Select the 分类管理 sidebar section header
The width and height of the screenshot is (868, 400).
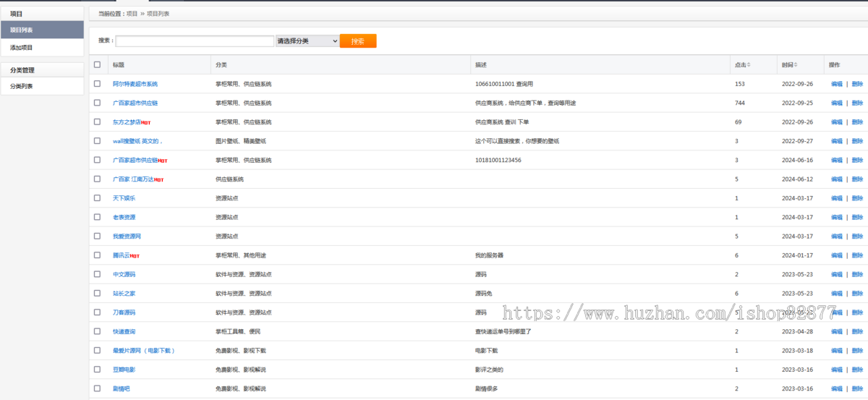42,70
